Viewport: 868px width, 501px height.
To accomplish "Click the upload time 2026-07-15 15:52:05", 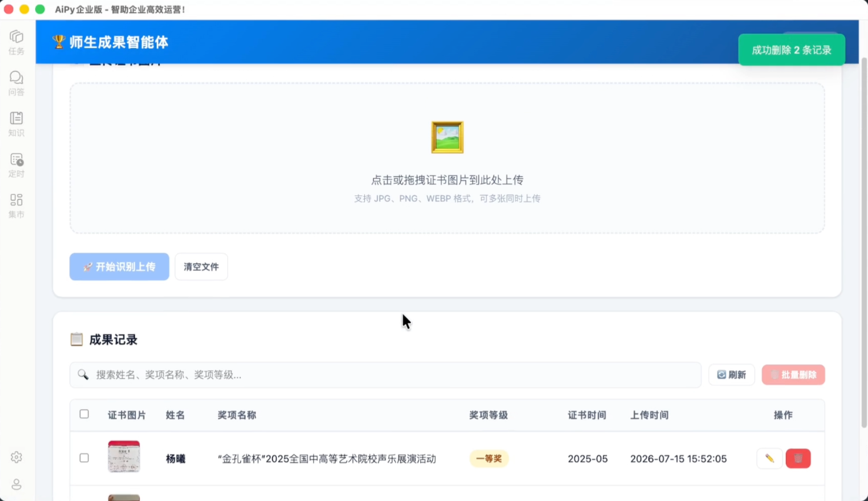I will 679,459.
